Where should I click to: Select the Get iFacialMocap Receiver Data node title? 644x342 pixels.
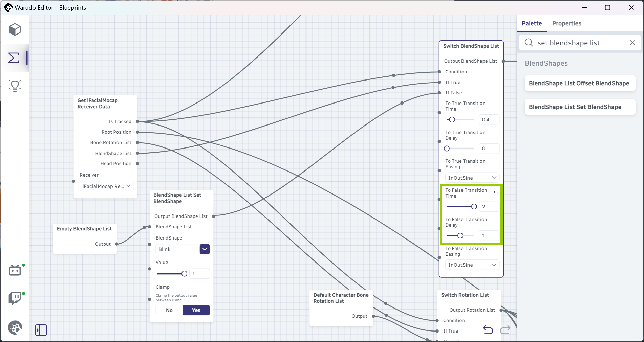tap(98, 104)
